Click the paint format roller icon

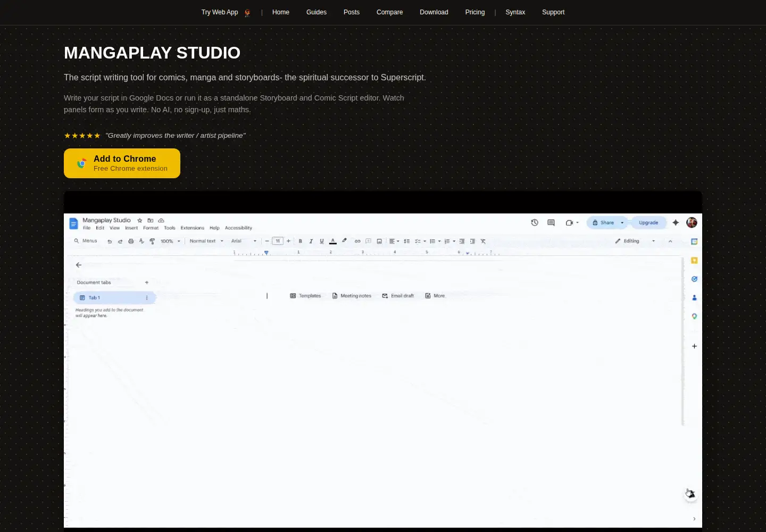[x=152, y=242]
